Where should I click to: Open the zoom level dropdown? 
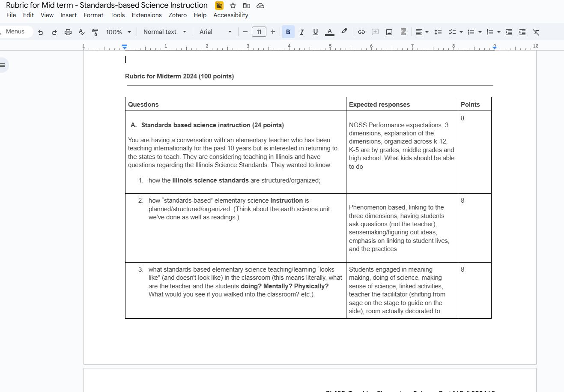(x=118, y=32)
